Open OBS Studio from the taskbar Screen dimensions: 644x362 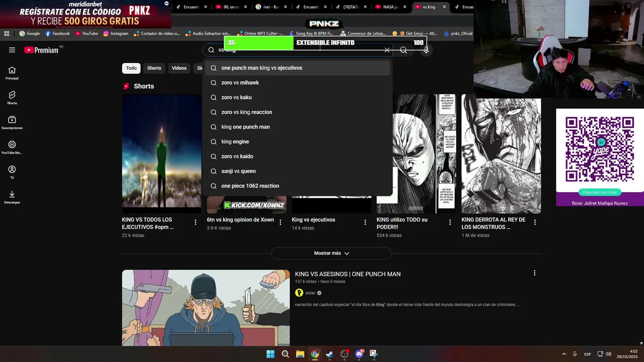point(344,354)
